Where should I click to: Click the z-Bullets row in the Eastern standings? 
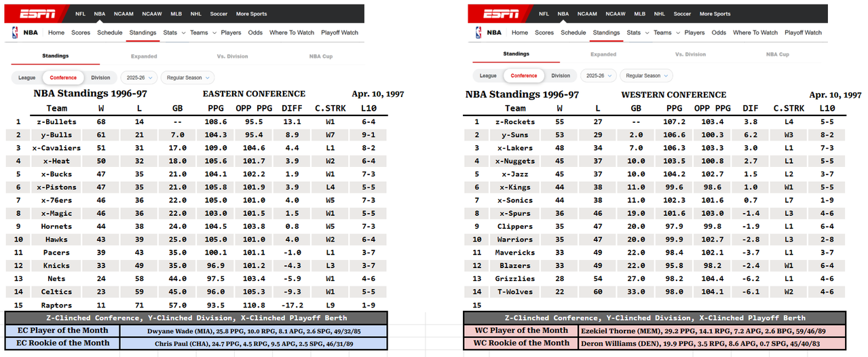[202, 122]
